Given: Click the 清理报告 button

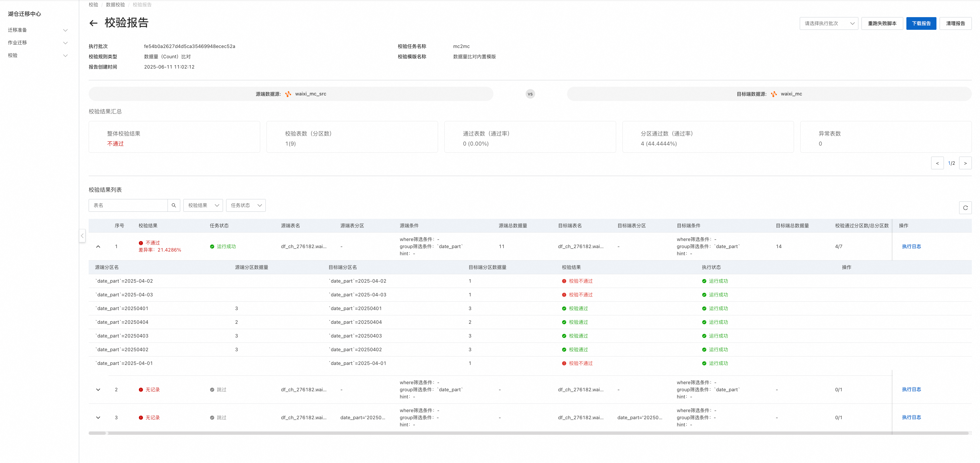Looking at the screenshot, I should point(955,23).
